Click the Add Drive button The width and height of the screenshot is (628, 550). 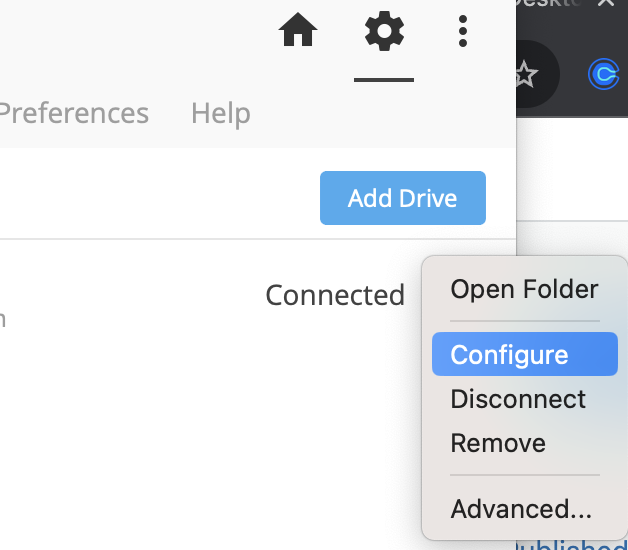pyautogui.click(x=402, y=198)
